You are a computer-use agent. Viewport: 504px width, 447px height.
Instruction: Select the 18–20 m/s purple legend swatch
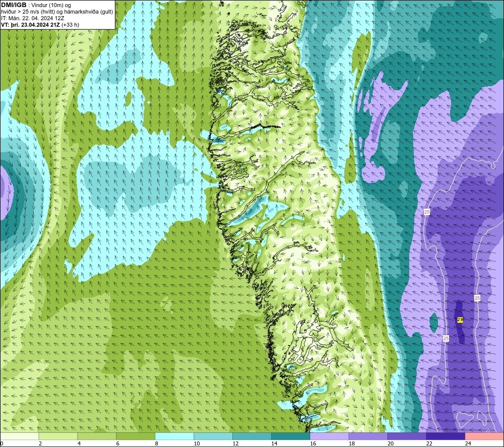coord(368,436)
